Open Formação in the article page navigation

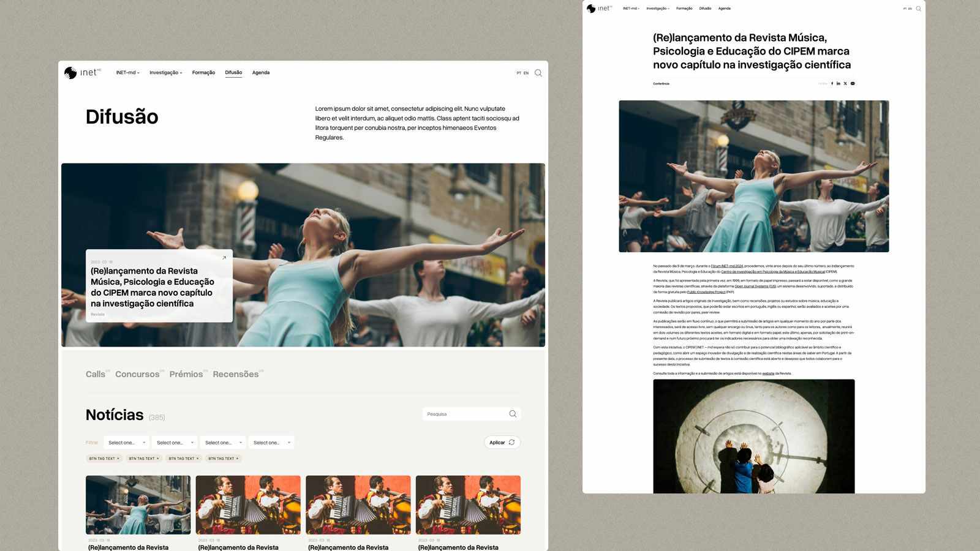pos(684,9)
